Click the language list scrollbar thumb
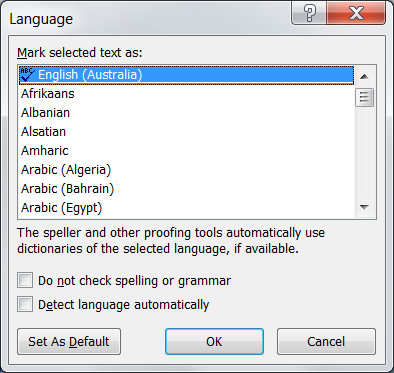 coord(364,97)
